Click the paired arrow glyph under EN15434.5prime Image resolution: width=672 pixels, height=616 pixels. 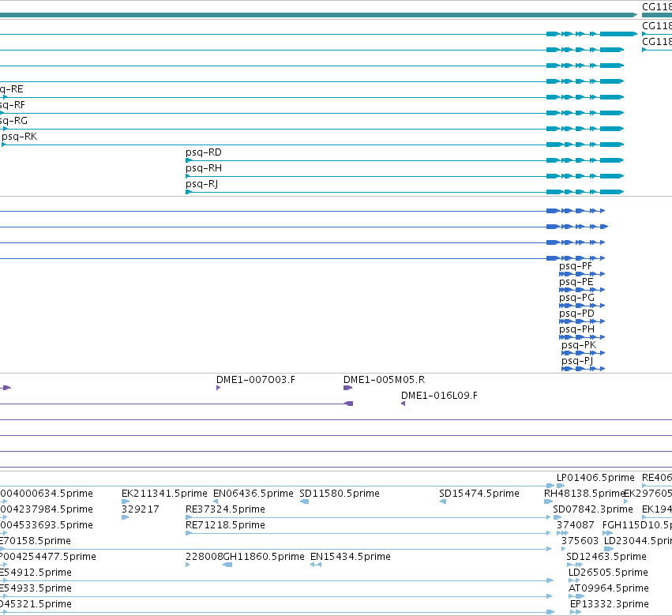tap(316, 565)
